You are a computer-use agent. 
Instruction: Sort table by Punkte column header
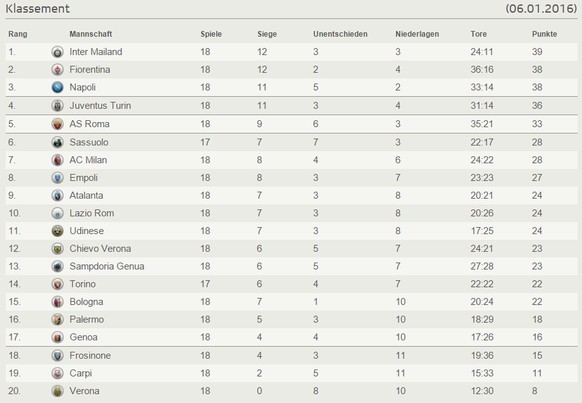click(545, 34)
